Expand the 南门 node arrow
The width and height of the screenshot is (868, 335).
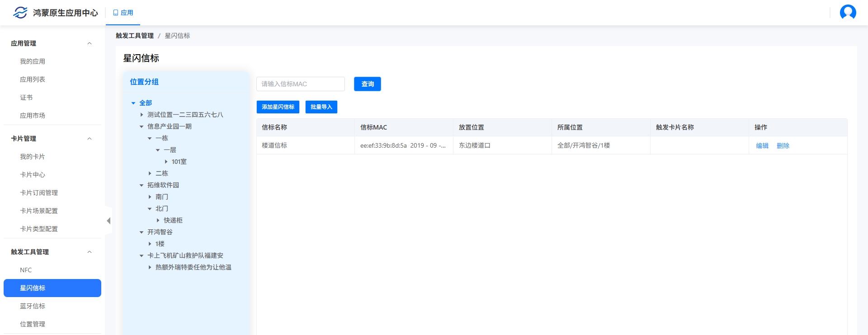150,197
